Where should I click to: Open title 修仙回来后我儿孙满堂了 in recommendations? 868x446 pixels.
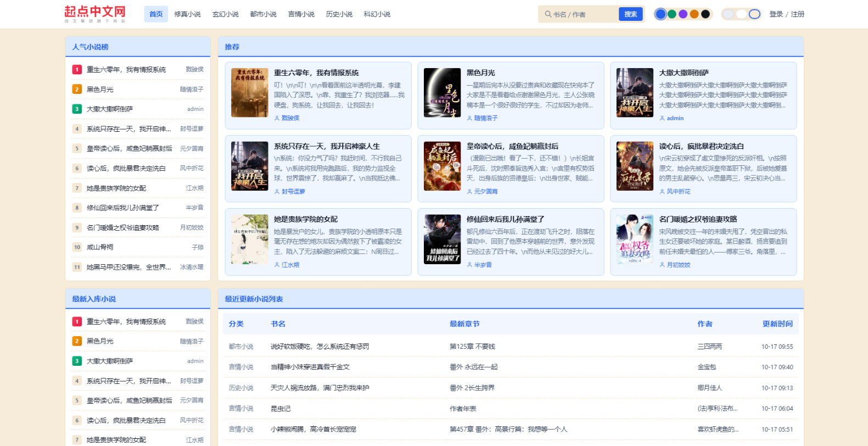coord(506,219)
